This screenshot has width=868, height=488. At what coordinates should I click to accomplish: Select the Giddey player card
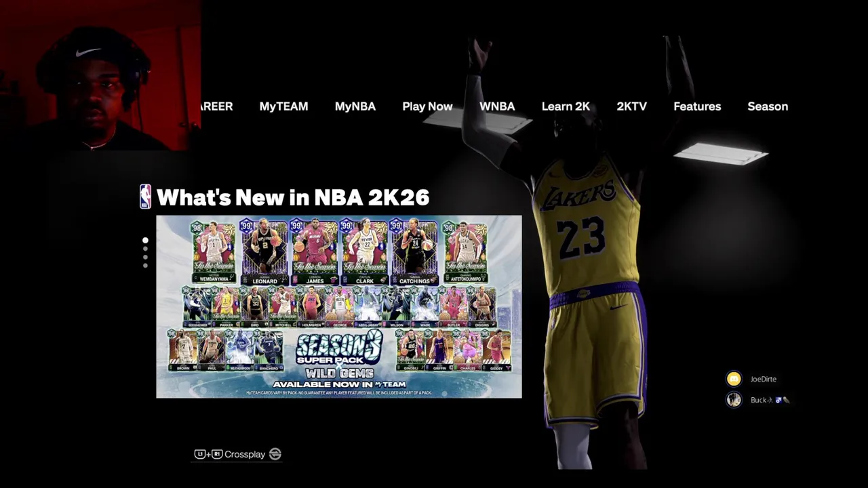[x=496, y=350]
